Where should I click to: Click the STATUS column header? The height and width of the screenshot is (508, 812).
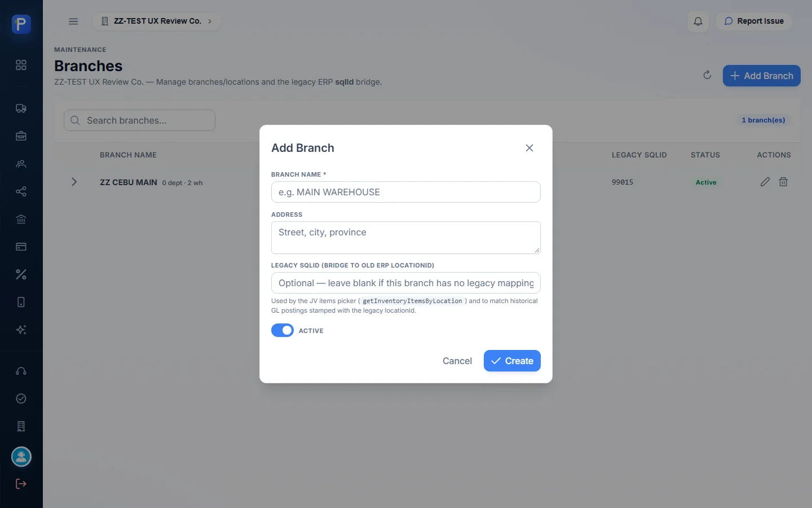[705, 155]
